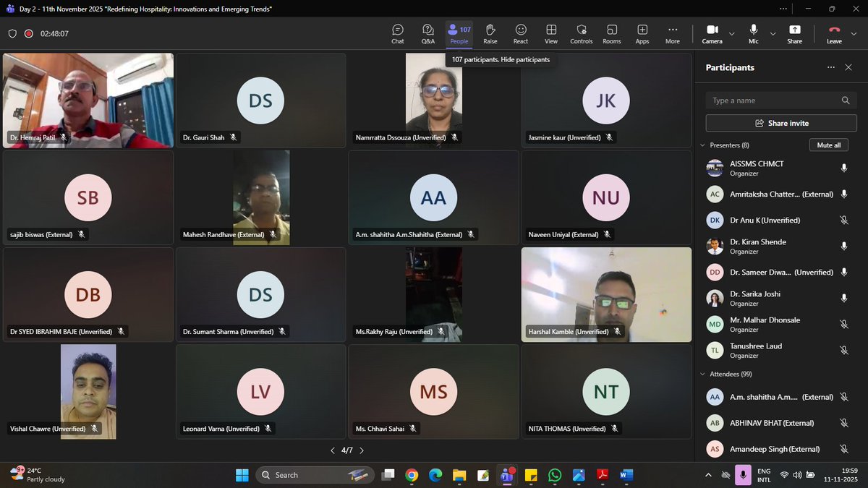Click Mr. Malhar Dhonsale's muted mic icon
This screenshot has width=868, height=488.
pyautogui.click(x=843, y=324)
